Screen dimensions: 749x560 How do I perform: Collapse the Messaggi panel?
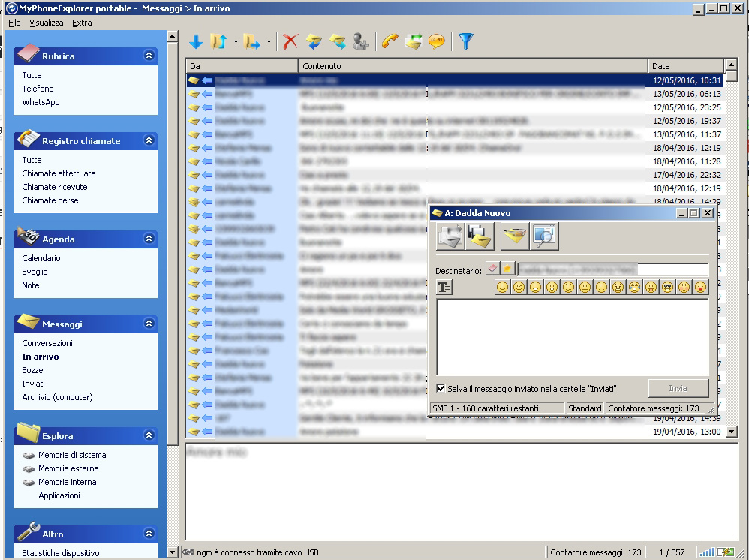tap(149, 324)
